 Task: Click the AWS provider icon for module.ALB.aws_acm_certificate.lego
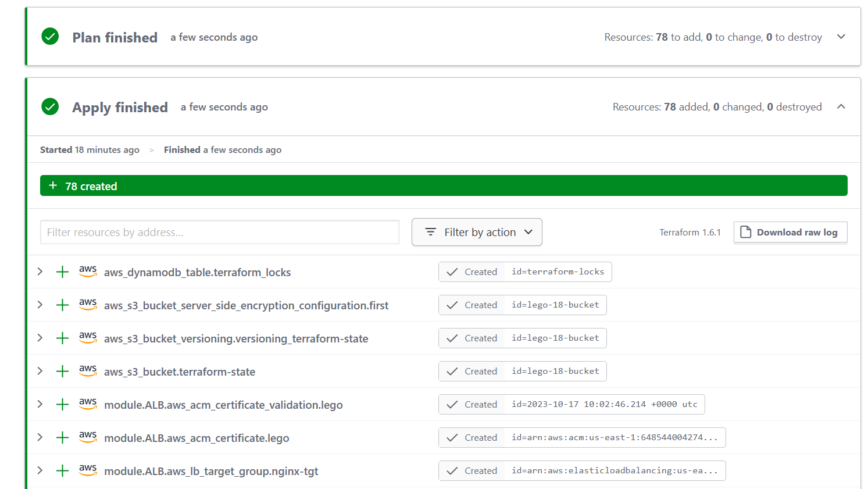[88, 437]
